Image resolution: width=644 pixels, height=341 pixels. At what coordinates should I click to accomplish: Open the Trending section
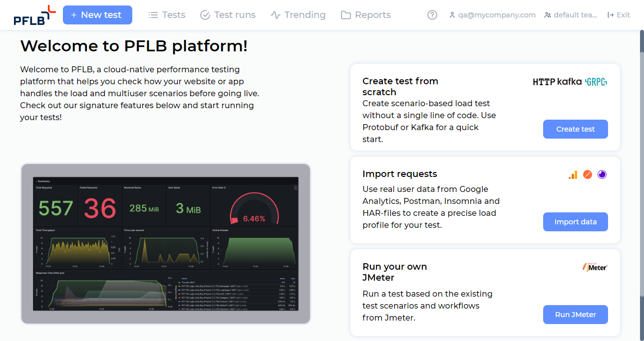(298, 15)
